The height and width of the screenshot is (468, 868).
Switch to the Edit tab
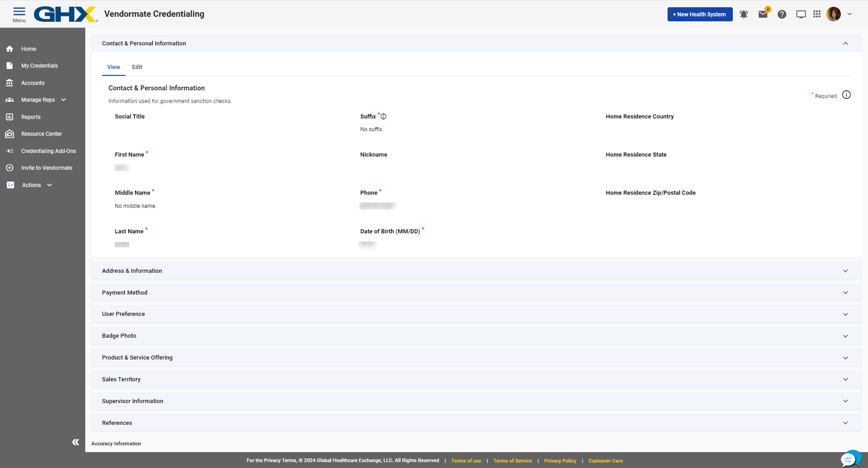point(137,67)
